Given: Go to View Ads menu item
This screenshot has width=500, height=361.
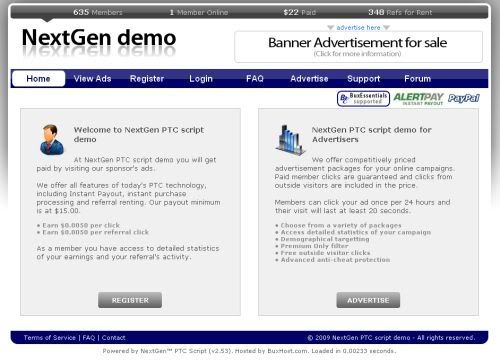Looking at the screenshot, I should click(x=92, y=79).
